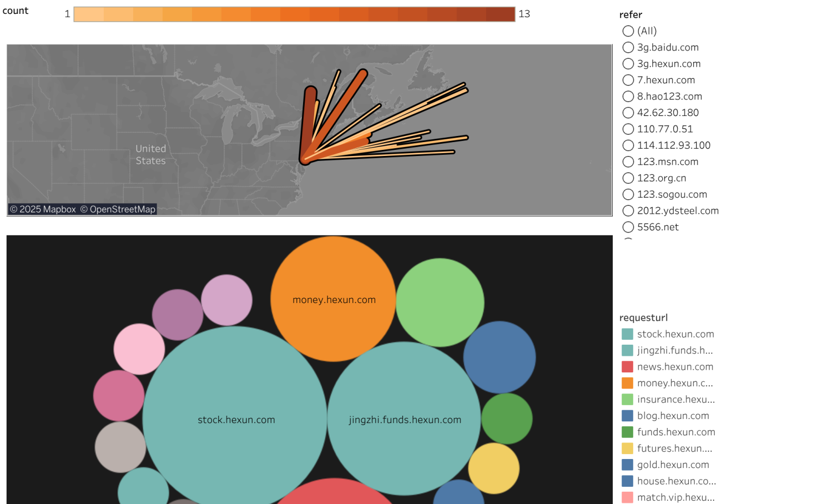Viewport: 817px width, 504px height.
Task: Click the stock.hexun.com legend label text
Action: pyautogui.click(x=675, y=334)
